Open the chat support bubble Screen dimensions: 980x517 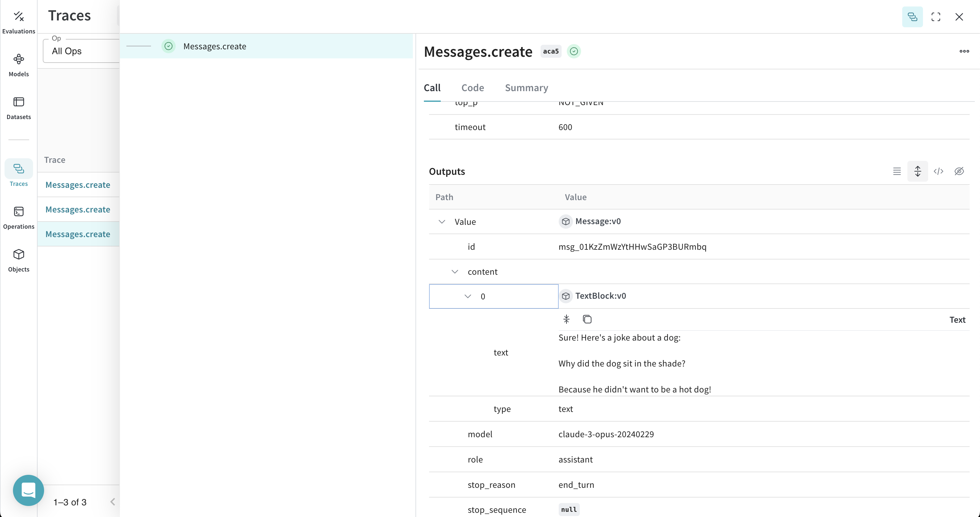point(29,490)
